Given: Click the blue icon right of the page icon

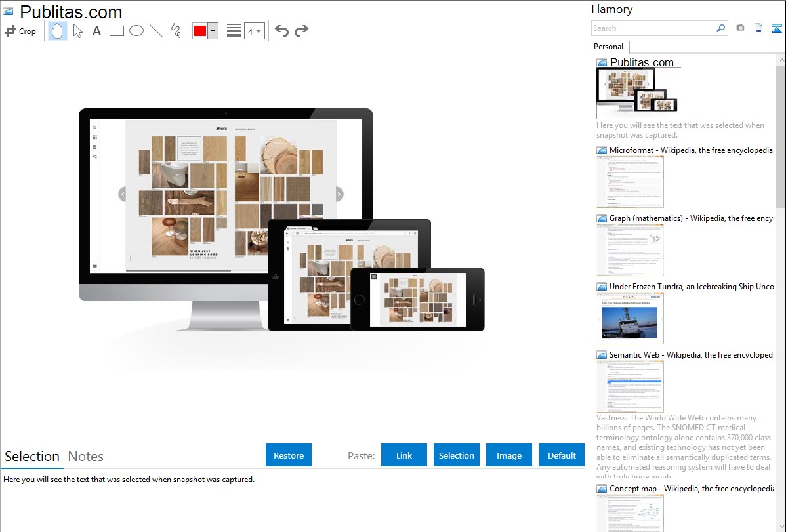Looking at the screenshot, I should point(776,28).
